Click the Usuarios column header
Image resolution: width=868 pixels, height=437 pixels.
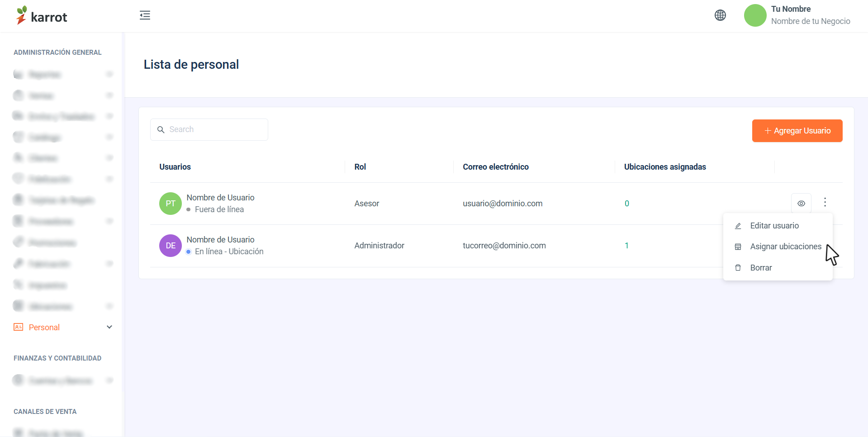click(x=175, y=167)
